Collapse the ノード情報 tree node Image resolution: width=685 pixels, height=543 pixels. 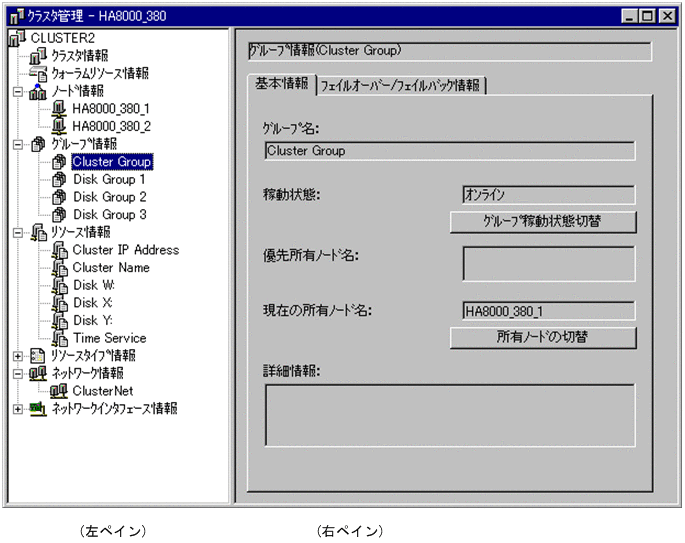(x=17, y=92)
